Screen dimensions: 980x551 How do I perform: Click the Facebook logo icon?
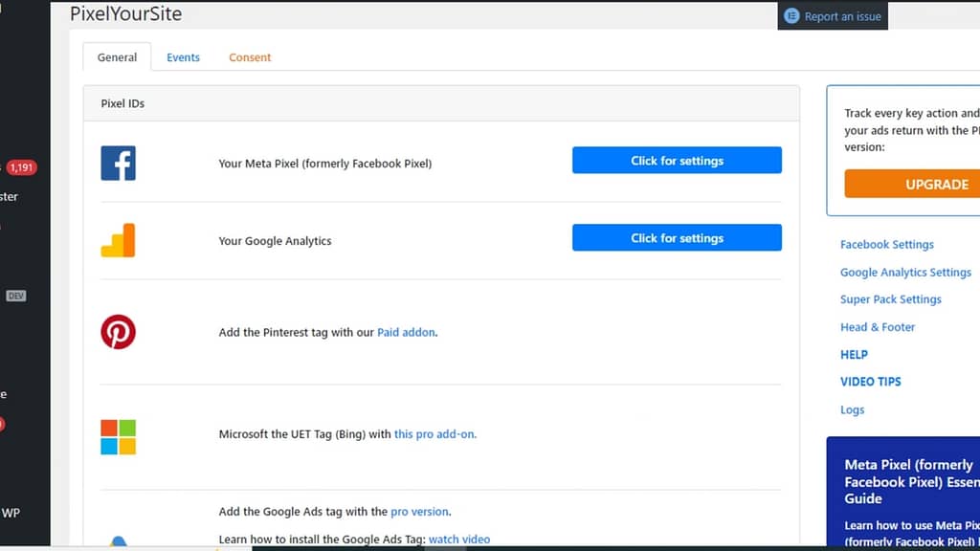tap(118, 163)
